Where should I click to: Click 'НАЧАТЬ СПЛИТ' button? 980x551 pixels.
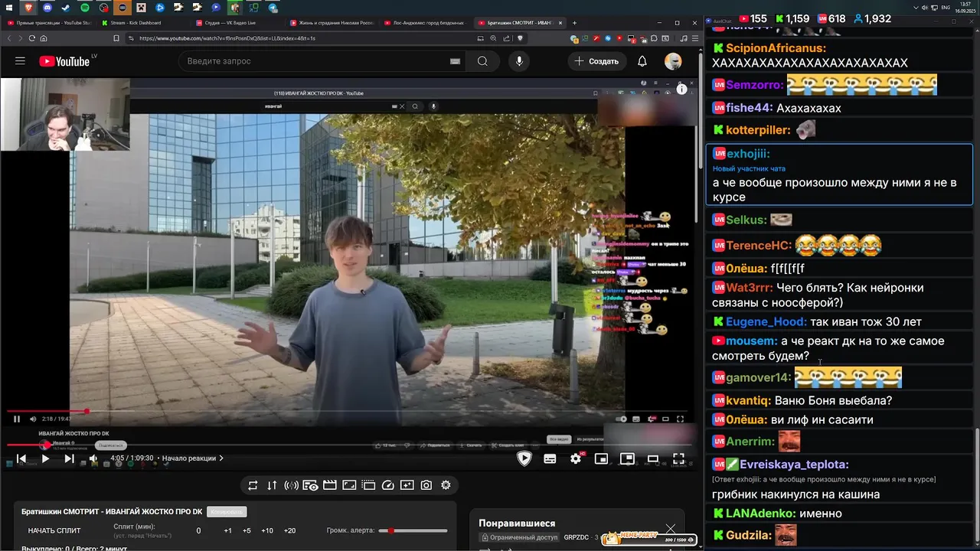[54, 530]
